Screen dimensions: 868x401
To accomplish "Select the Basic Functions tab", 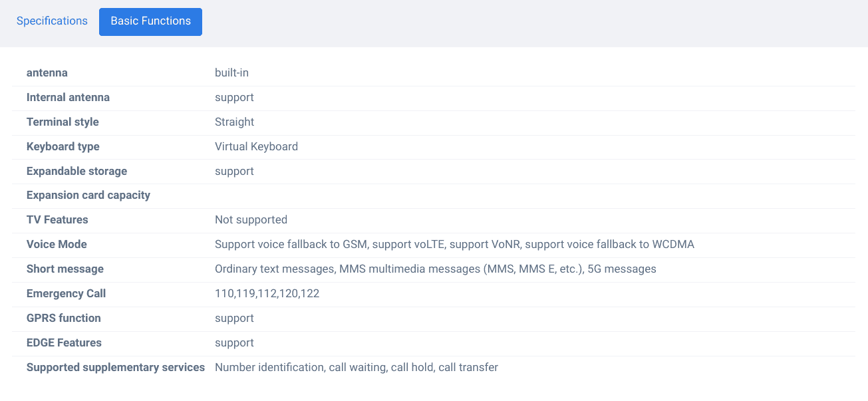I will [x=150, y=21].
